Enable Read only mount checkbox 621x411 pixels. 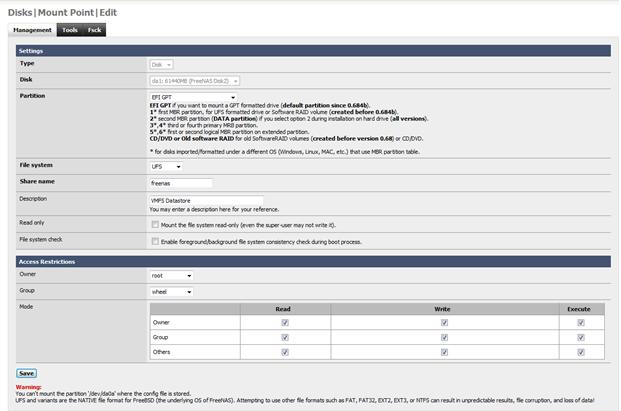pos(155,225)
